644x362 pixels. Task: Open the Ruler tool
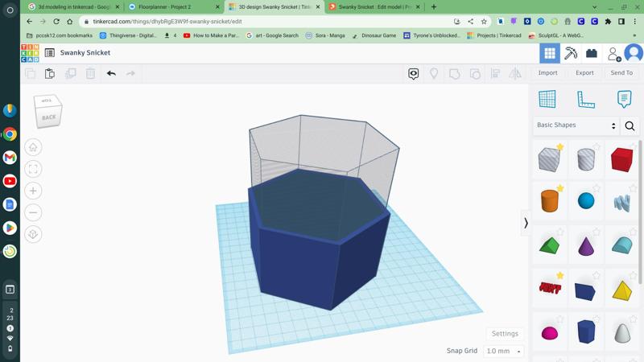[586, 99]
